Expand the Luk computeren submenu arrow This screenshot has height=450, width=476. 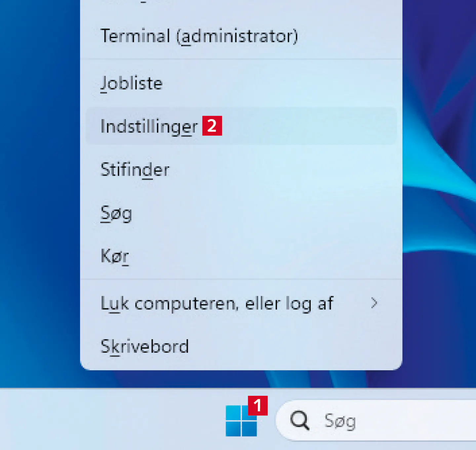click(x=374, y=303)
